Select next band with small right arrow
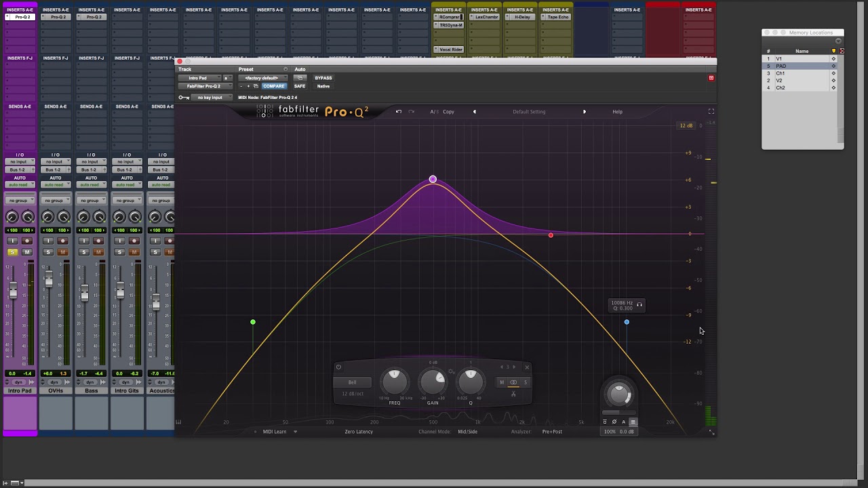Image resolution: width=868 pixels, height=488 pixels. point(514,367)
